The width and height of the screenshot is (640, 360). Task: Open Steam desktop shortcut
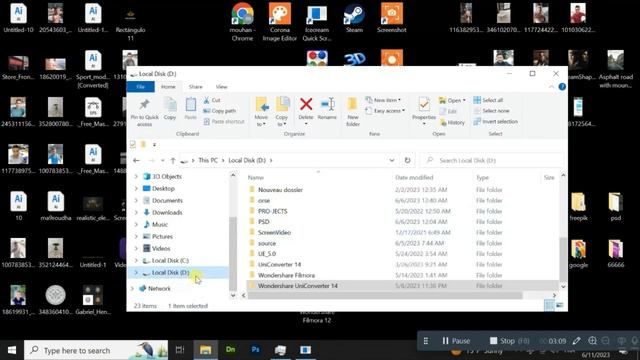(x=354, y=18)
